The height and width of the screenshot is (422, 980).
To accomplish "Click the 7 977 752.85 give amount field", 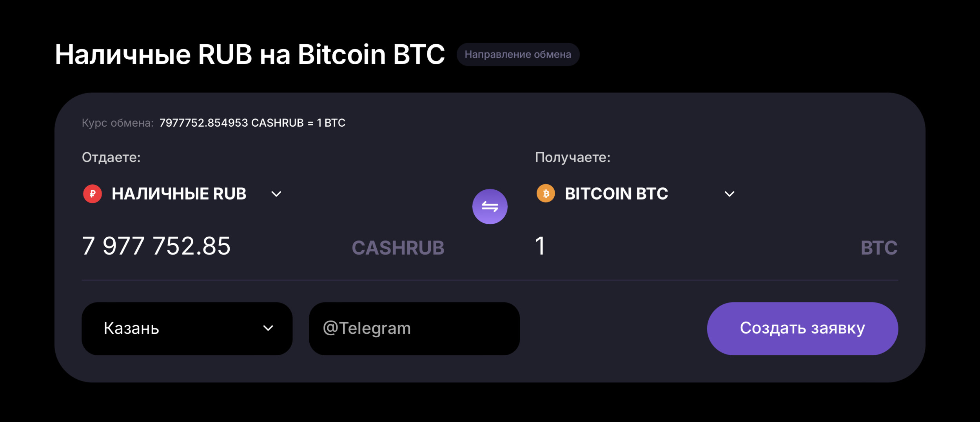I will 157,246.
